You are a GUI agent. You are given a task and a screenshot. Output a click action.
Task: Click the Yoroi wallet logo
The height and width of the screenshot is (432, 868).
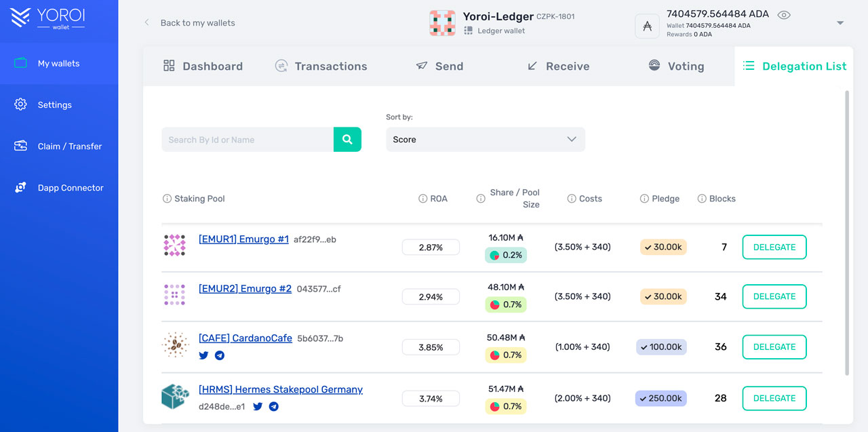[x=48, y=17]
